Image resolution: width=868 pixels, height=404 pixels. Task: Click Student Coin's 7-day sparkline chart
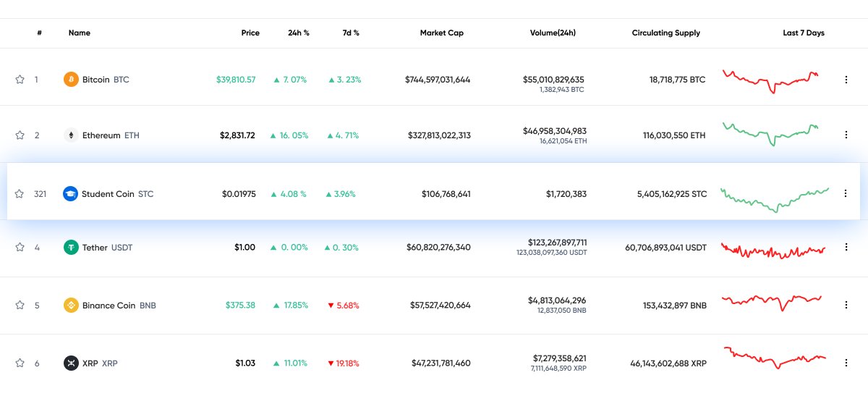(x=775, y=199)
